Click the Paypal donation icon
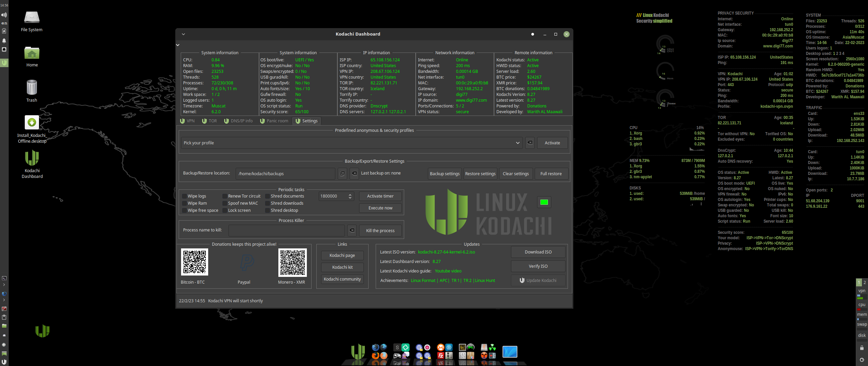The image size is (868, 366). pyautogui.click(x=247, y=262)
